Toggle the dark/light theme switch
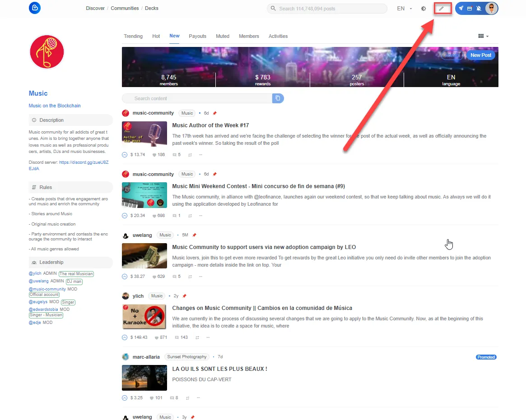526x420 pixels. coord(424,9)
